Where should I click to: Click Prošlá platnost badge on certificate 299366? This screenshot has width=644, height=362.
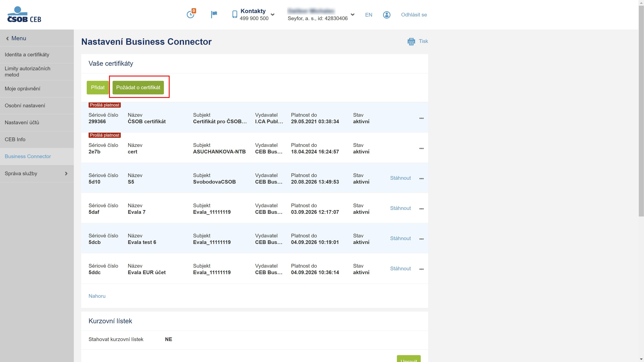pos(105,105)
